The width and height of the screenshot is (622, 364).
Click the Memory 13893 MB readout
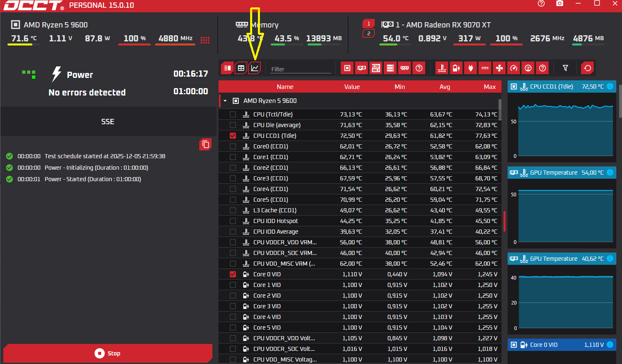pos(324,39)
